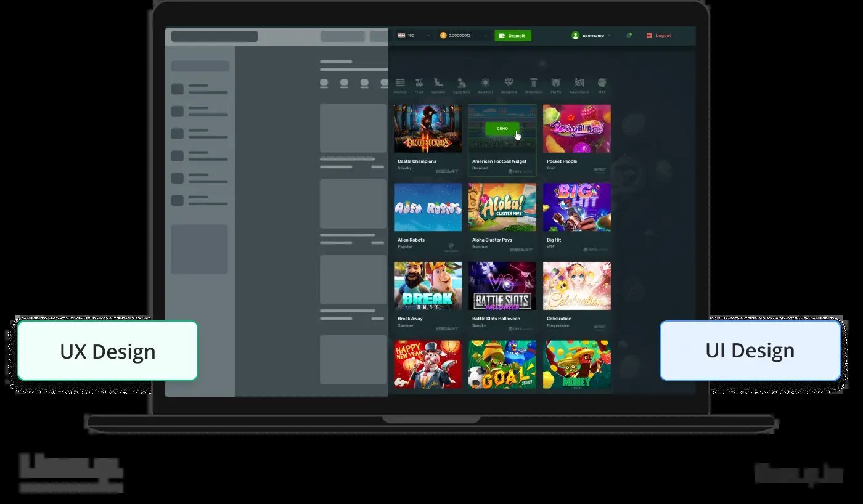Open the Celebration game thumbnail
Screen dimensions: 863x504
pyautogui.click(x=577, y=286)
